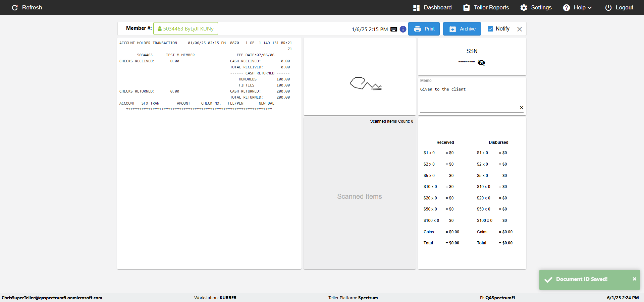Click the Received Coins = $0.00 row
Image resolution: width=644 pixels, height=302 pixels.
coord(441,232)
